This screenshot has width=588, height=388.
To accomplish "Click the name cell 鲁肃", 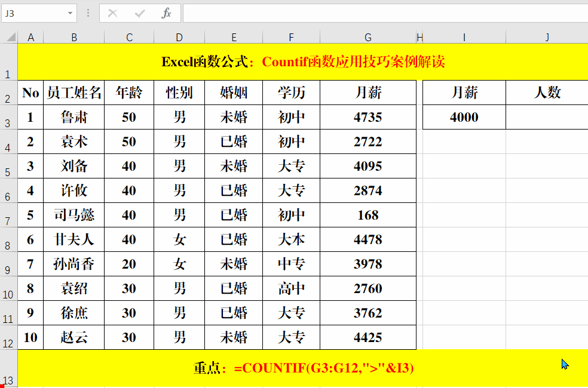I will click(74, 117).
